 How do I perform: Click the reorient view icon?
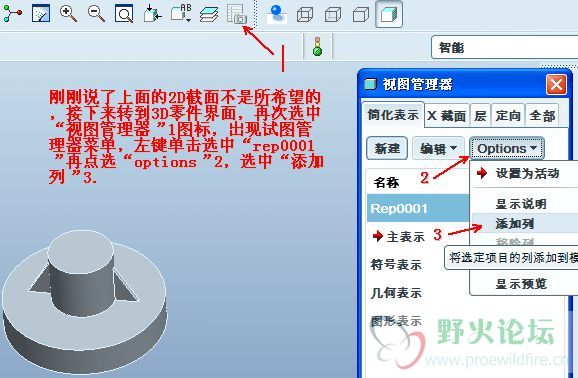pyautogui.click(x=152, y=14)
